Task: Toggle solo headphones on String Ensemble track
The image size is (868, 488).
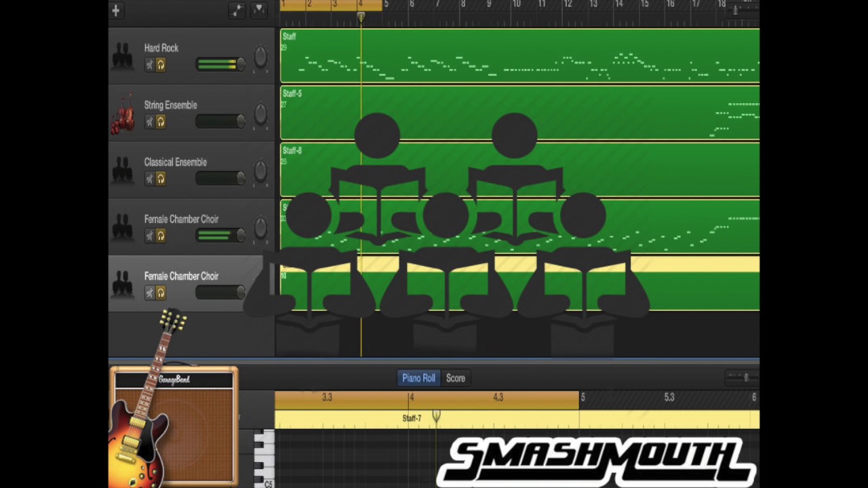Action: 161,121
